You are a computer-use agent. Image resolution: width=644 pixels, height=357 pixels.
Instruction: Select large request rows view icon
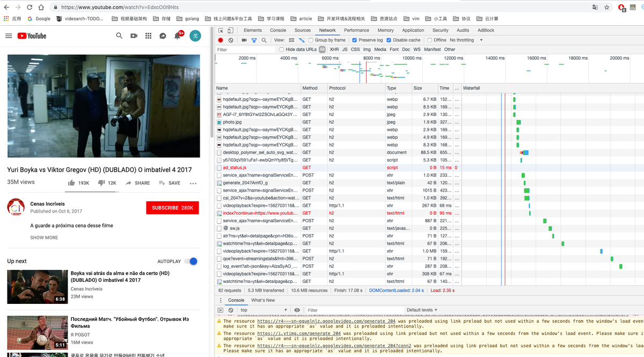292,40
